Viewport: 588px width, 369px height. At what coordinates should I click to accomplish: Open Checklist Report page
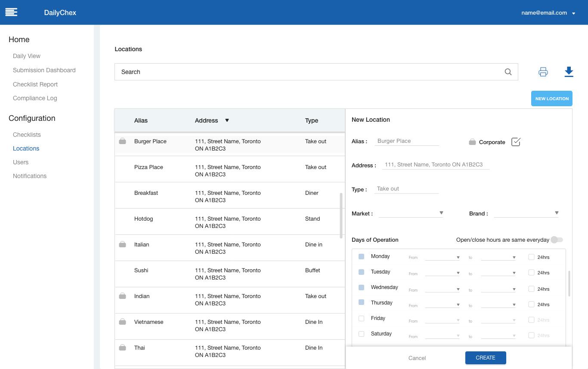(x=35, y=84)
